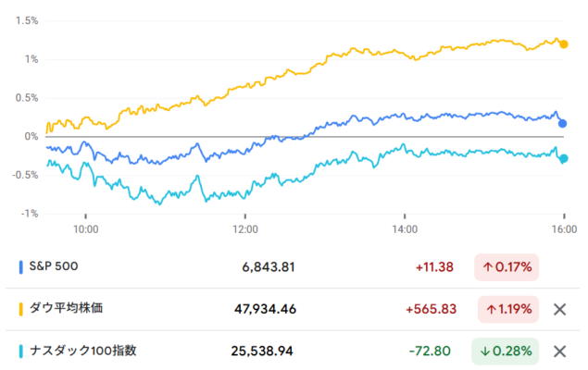Click the Nasdaq price 25,538.94
Image resolution: width=588 pixels, height=370 pixels.
[262, 351]
